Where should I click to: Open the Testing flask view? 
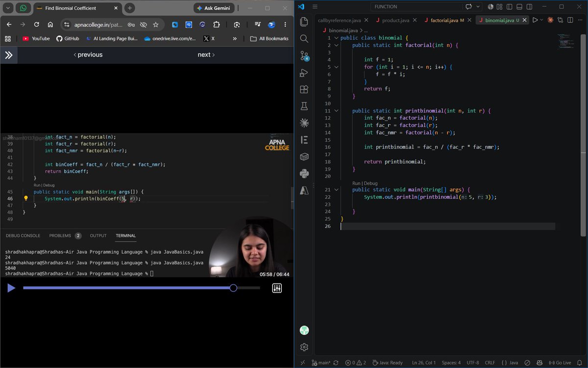[304, 106]
